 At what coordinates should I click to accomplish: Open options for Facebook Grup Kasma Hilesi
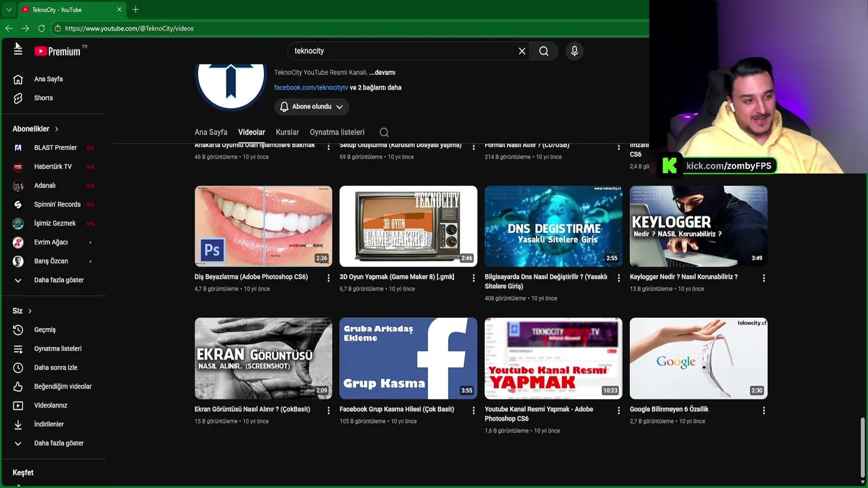click(x=474, y=410)
